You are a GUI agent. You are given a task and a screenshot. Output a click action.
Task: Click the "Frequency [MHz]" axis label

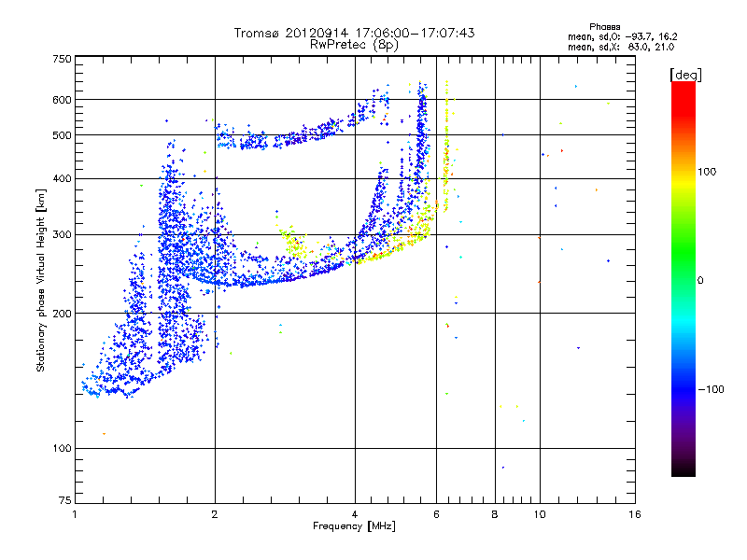click(354, 526)
